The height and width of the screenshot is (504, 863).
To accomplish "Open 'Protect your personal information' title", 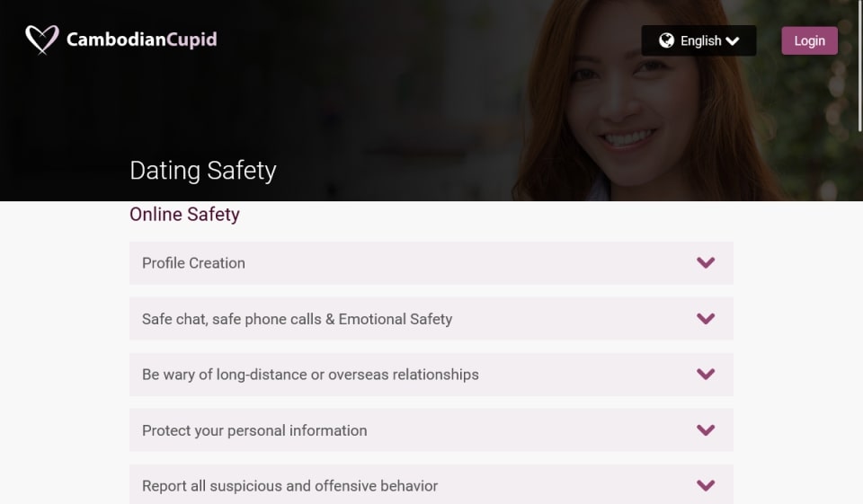I will point(254,430).
